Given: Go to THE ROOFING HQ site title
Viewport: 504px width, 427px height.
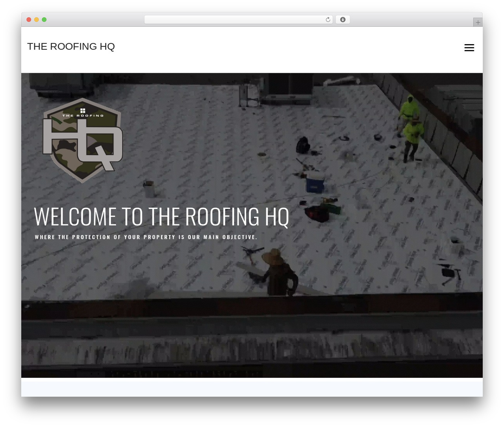Looking at the screenshot, I should click(x=71, y=46).
